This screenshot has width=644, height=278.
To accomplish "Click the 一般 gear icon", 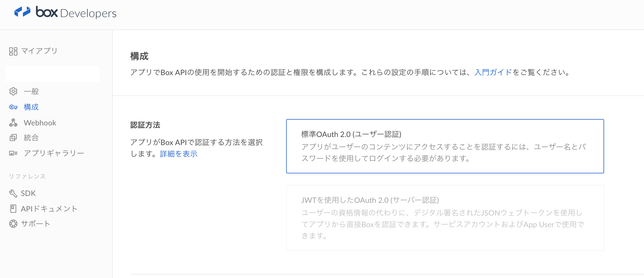I will [13, 91].
